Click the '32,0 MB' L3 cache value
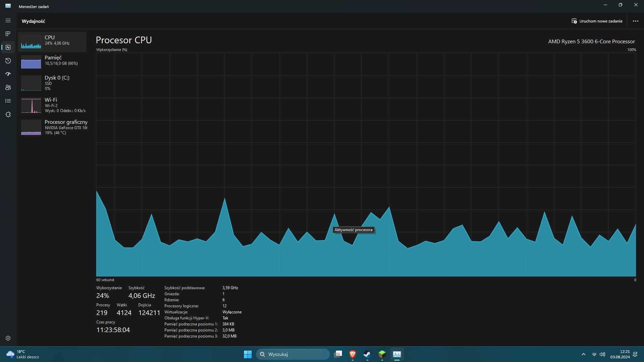The image size is (644, 362). 230,336
